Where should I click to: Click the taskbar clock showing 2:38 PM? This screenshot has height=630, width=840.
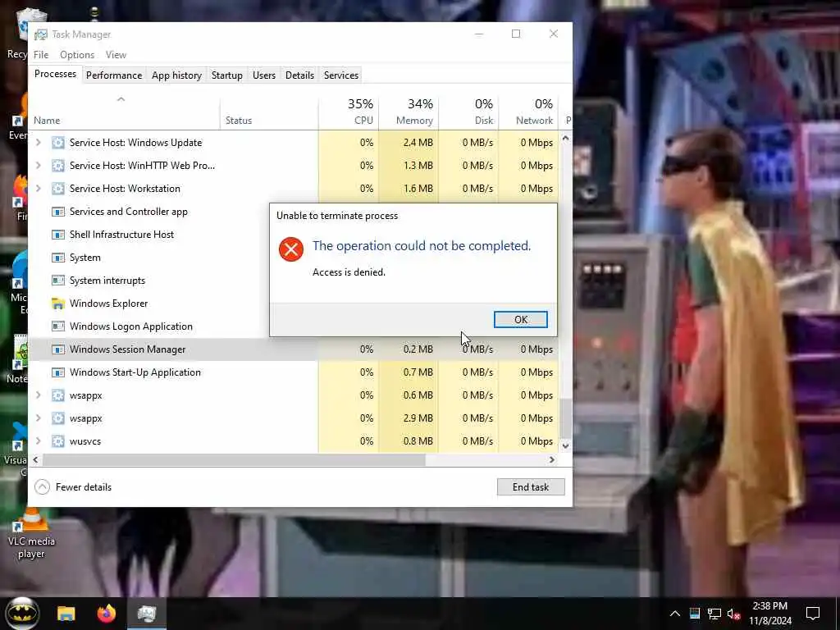tap(769, 614)
